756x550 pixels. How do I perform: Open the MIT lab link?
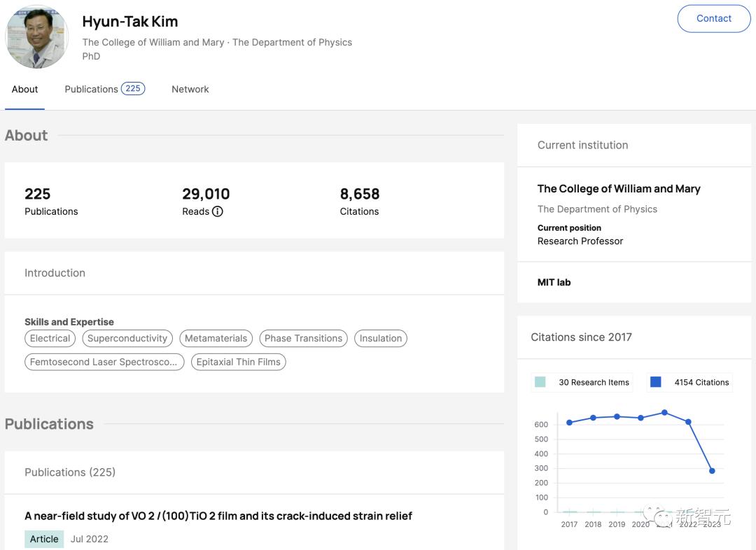click(x=554, y=283)
